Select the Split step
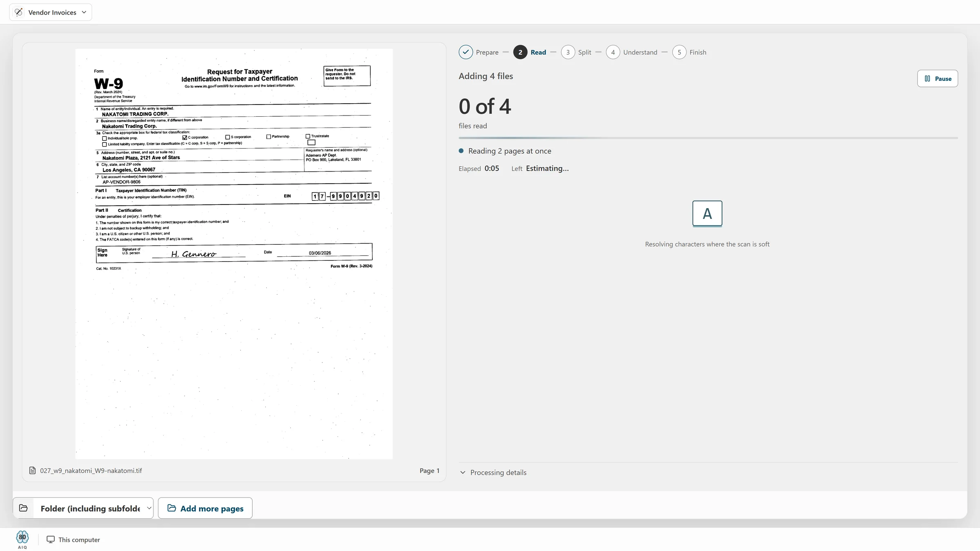This screenshot has width=980, height=551. click(x=576, y=52)
